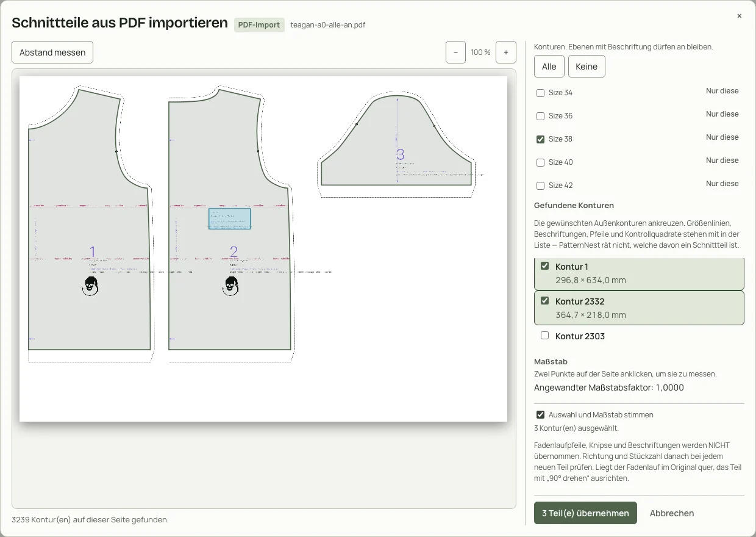Image resolution: width=756 pixels, height=537 pixels.
Task: Select all layers with Alle button
Action: point(549,67)
